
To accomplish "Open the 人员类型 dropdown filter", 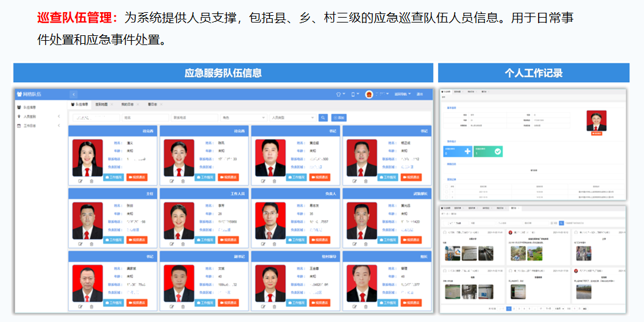I will [x=292, y=117].
